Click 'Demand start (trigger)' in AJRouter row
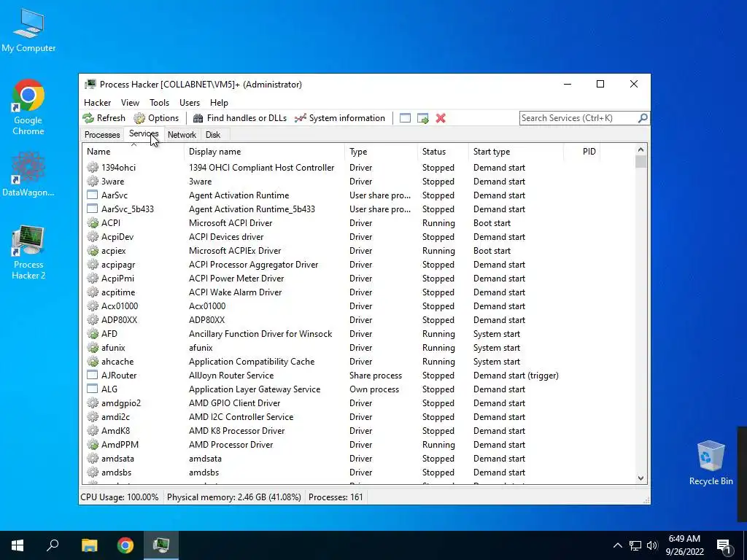The height and width of the screenshot is (560, 747). click(516, 376)
